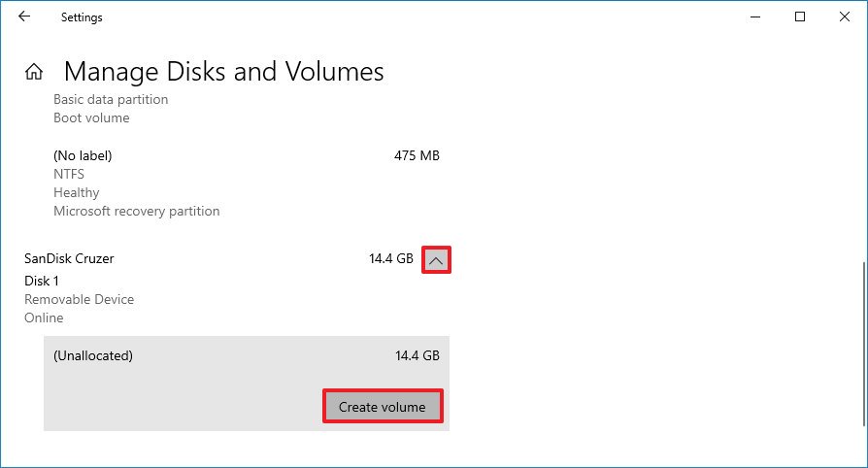Minimize the Settings window
This screenshot has width=868, height=468.
point(755,17)
